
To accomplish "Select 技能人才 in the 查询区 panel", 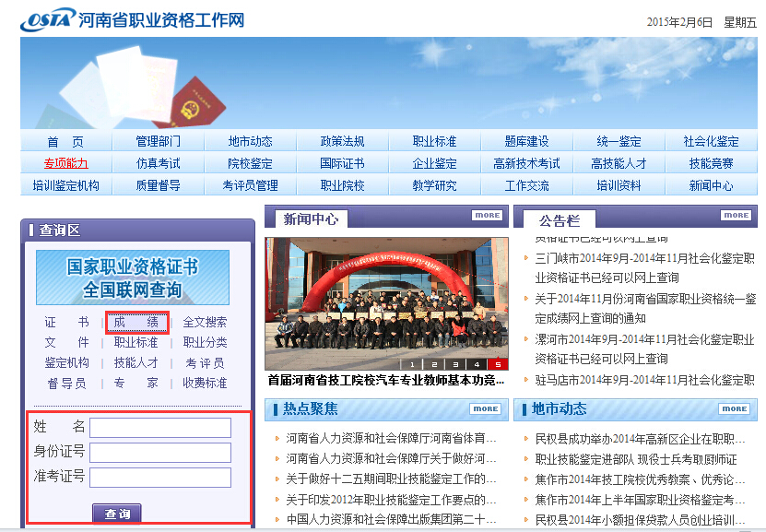I will click(136, 363).
